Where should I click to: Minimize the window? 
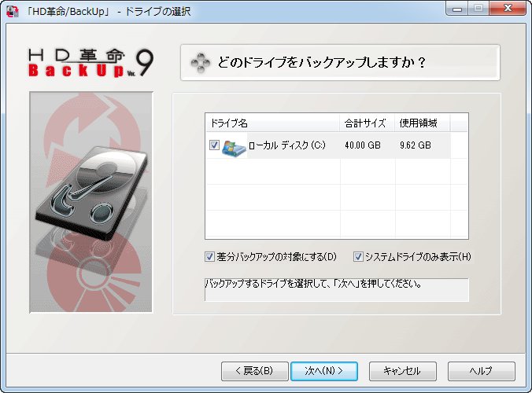click(457, 8)
